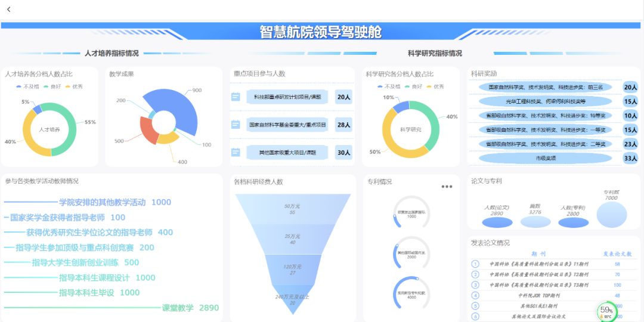Click circled number 6 in 发表论文情况 table
Screen dimensions: 644x322
475,317
